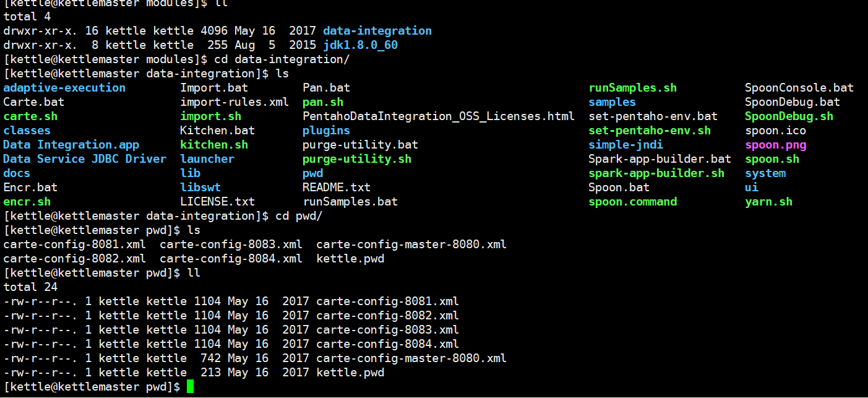Select the set-pentaho-env.sh script name
The width and height of the screenshot is (868, 398).
pos(650,131)
